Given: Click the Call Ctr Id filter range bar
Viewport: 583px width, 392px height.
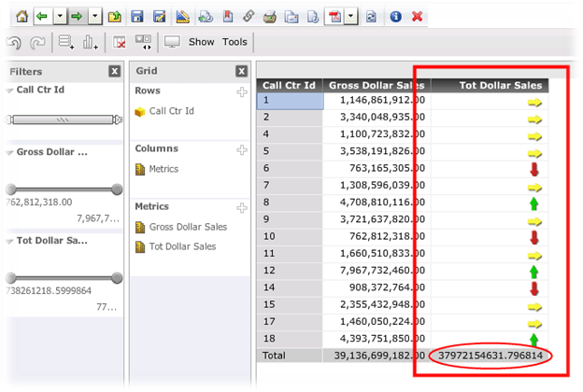Looking at the screenshot, I should point(64,119).
